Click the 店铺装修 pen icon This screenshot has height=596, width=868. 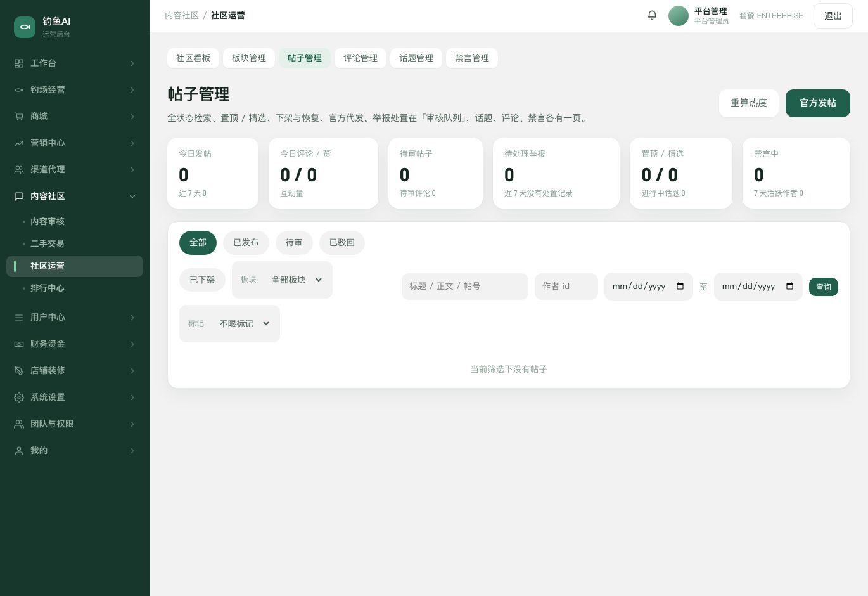tap(19, 371)
